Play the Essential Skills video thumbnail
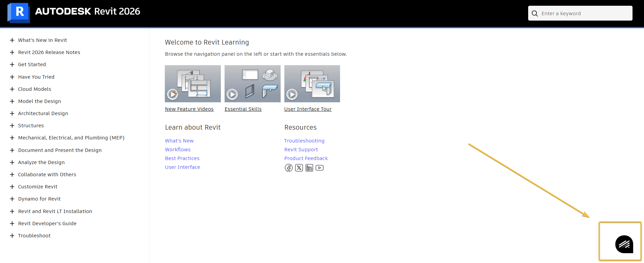The width and height of the screenshot is (644, 263). click(x=253, y=84)
